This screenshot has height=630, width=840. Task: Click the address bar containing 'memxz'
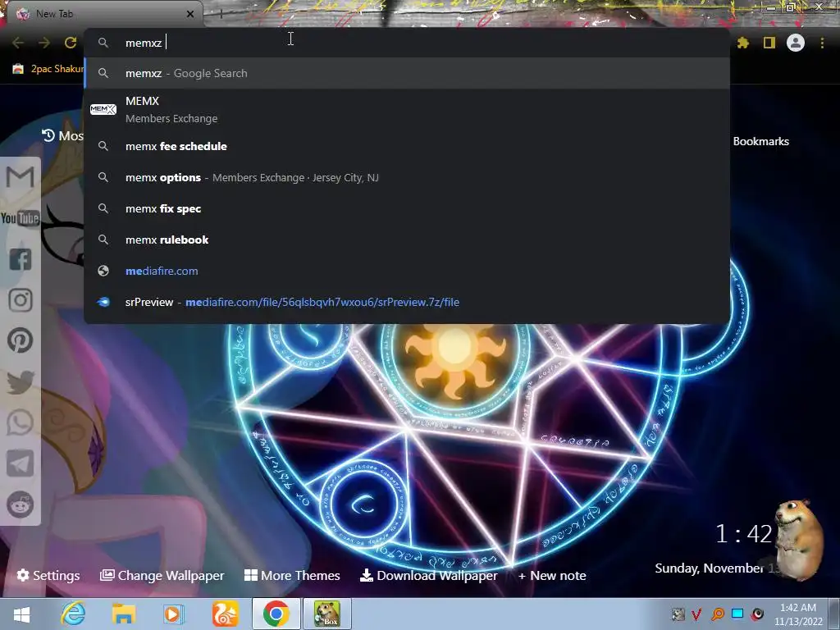click(407, 43)
